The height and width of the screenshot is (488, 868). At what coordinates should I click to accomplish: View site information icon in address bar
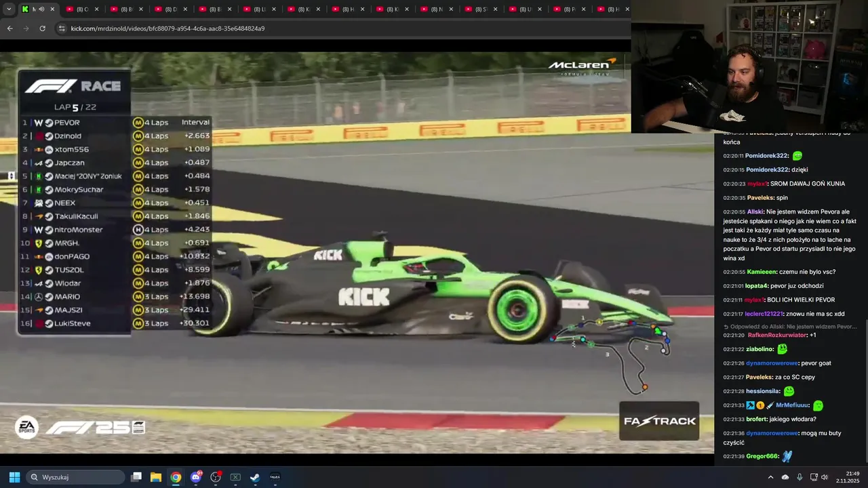(x=62, y=28)
